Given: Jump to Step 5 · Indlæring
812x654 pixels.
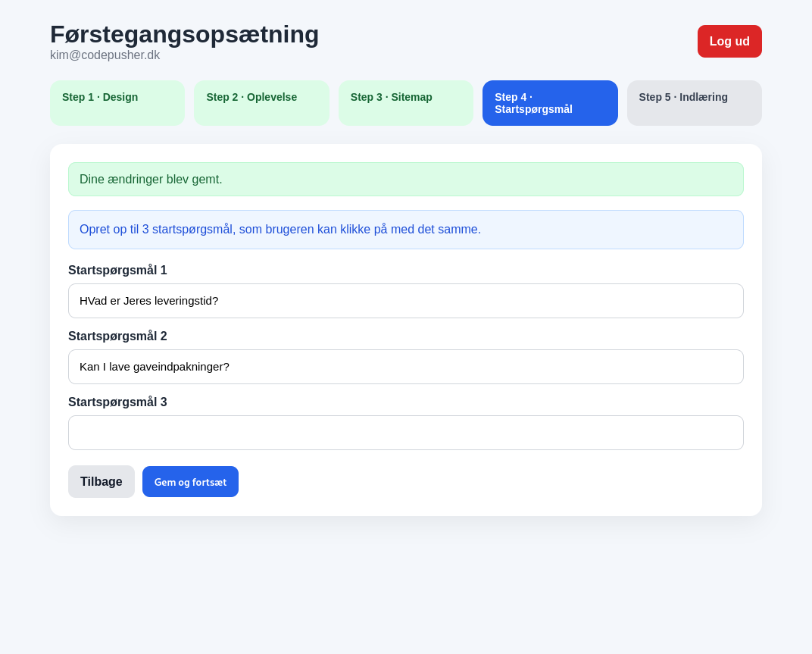Looking at the screenshot, I should pyautogui.click(x=694, y=103).
